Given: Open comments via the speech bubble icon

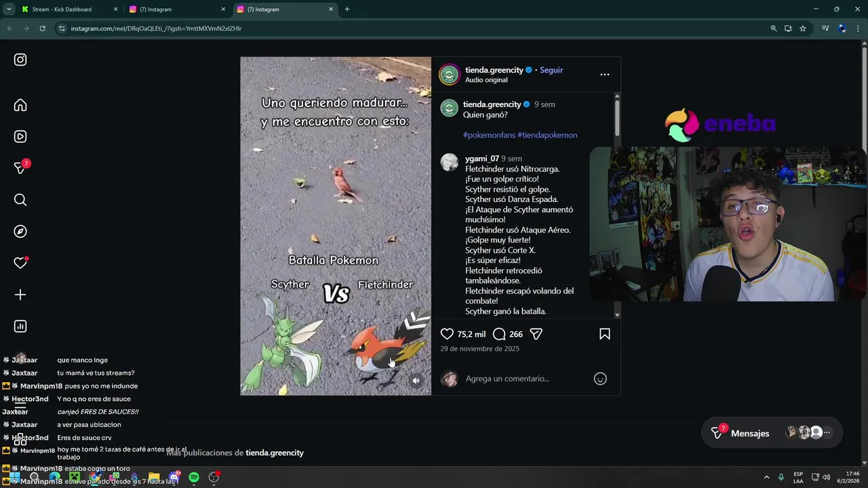Looking at the screenshot, I should pyautogui.click(x=499, y=334).
